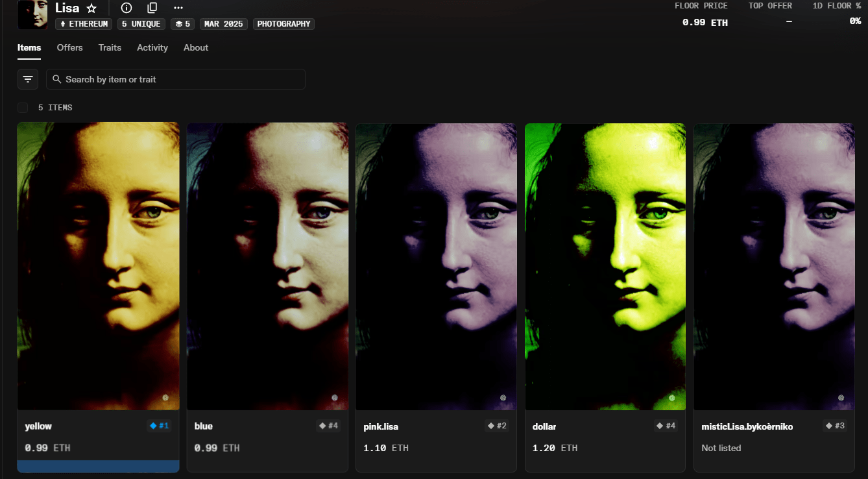Favorite the Lisa collection with the star
868x479 pixels.
[x=91, y=8]
